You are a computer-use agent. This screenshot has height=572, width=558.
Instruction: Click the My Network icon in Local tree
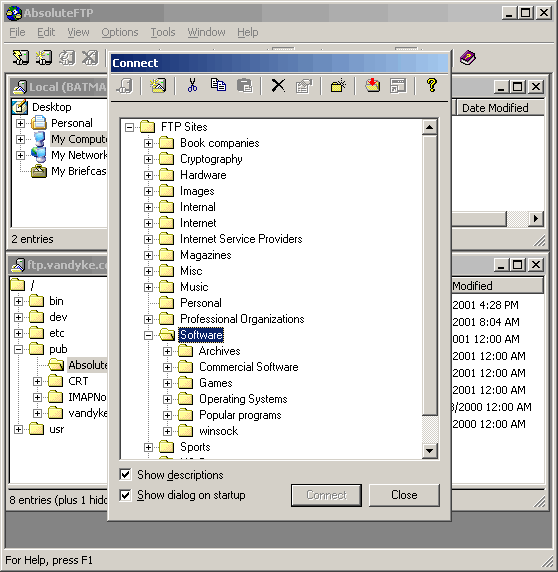[39, 155]
